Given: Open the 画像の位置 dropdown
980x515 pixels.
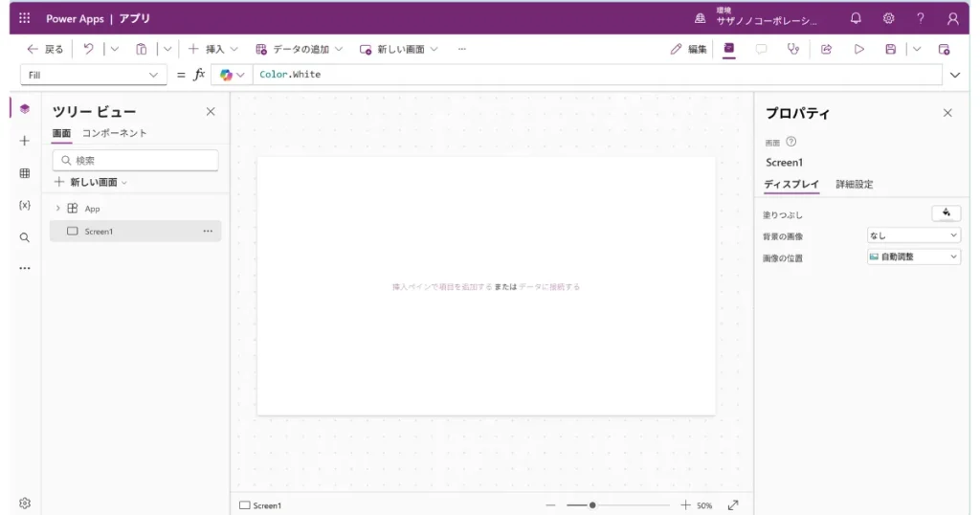Looking at the screenshot, I should (913, 257).
